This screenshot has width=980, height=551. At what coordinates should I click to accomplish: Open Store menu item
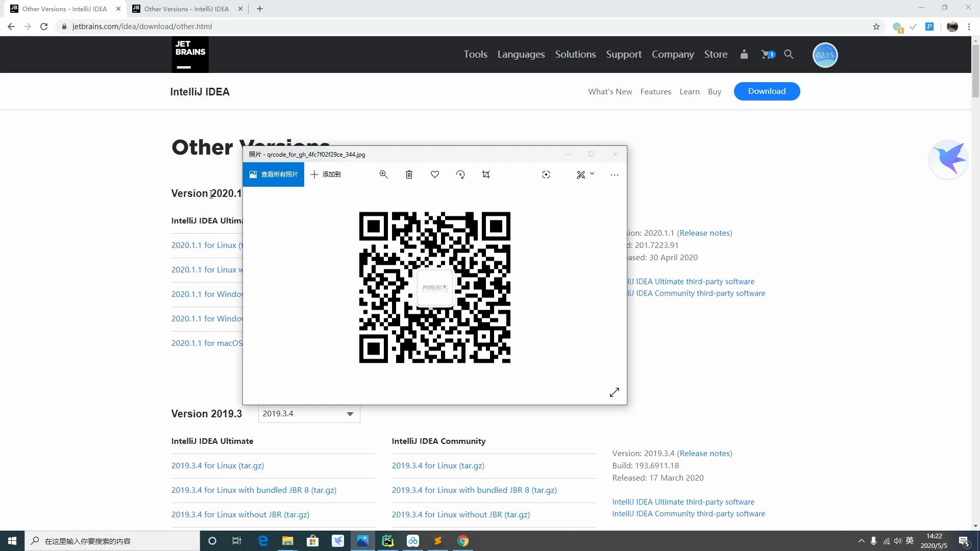click(716, 54)
